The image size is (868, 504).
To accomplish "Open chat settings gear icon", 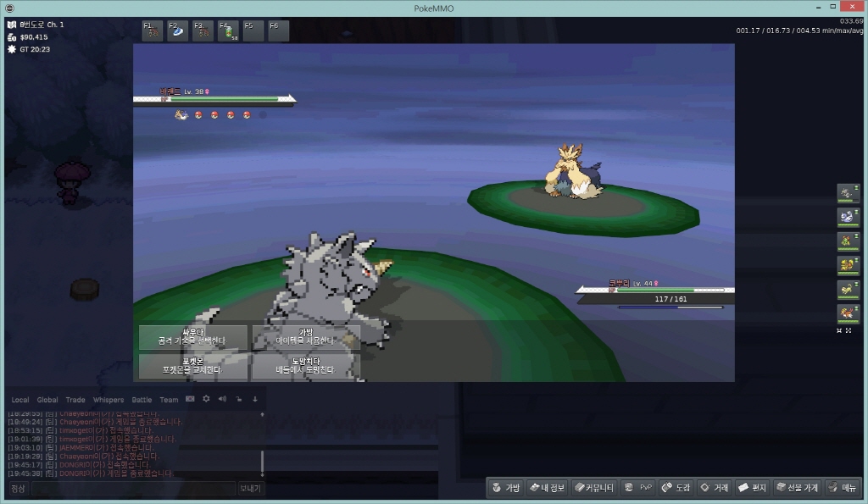I will coord(206,399).
